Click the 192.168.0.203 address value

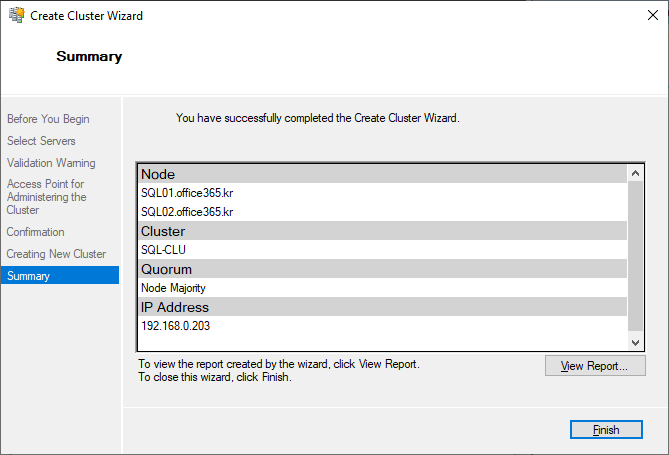383,326
